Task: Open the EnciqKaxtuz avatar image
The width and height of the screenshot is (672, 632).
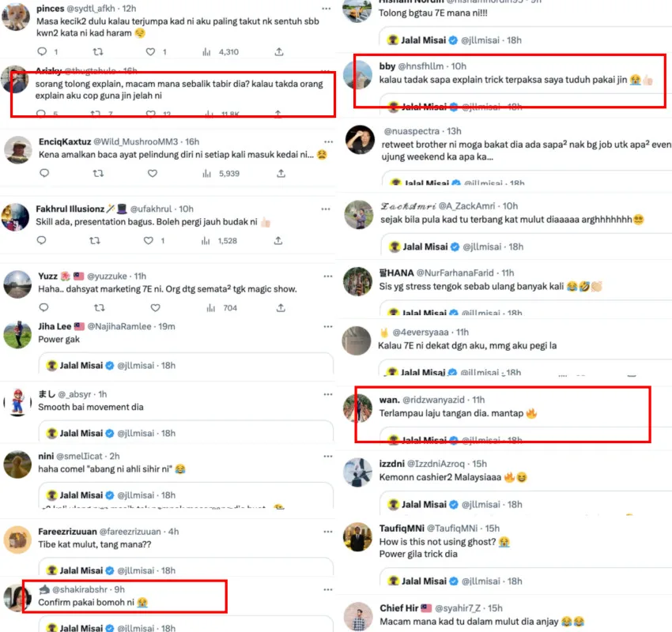Action: click(17, 150)
